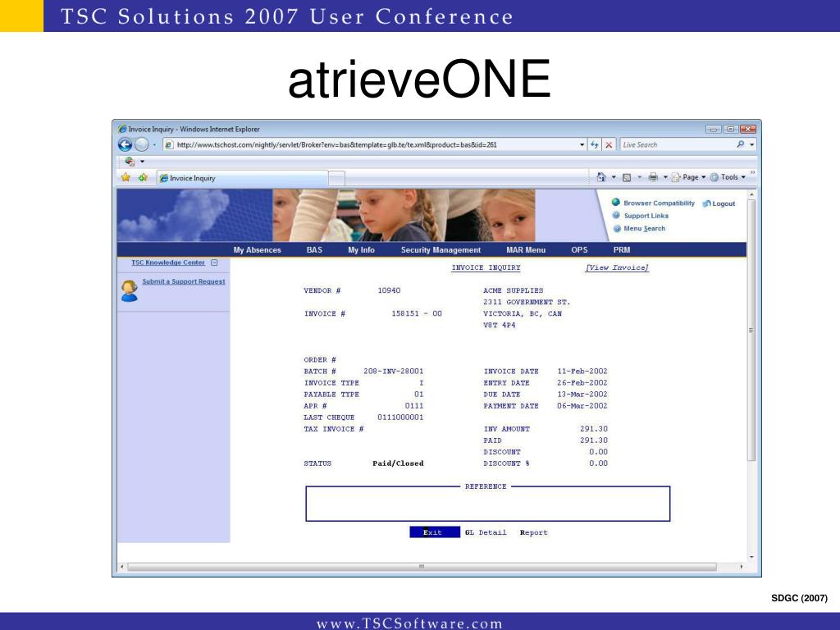Click the browser Forward arrow button

coord(141,144)
